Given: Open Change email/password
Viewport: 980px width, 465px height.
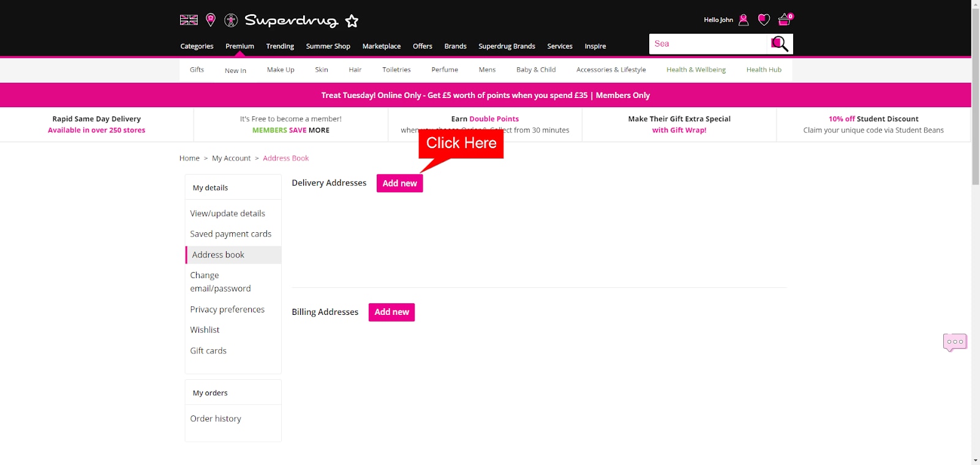Looking at the screenshot, I should click(x=221, y=282).
